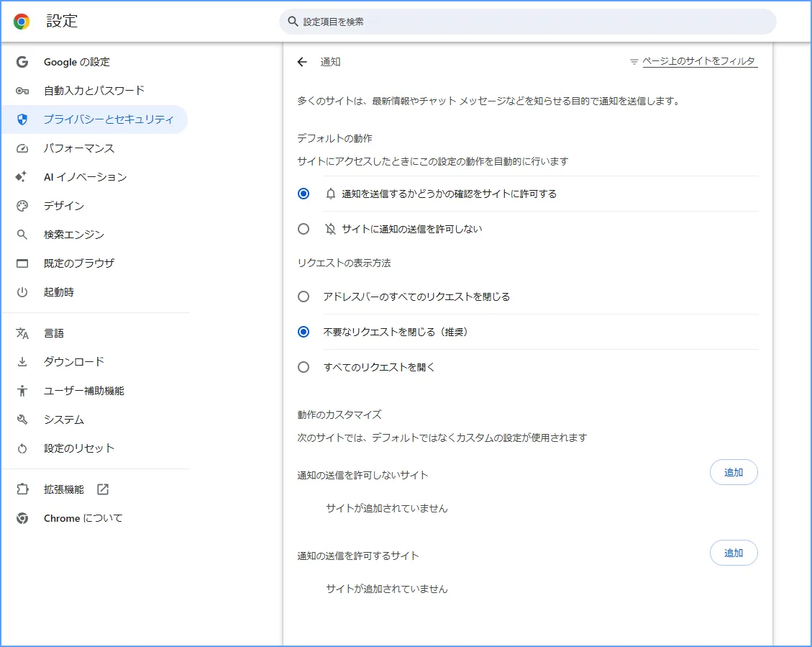Focus the ページ上のサイトをフィルタ field
The height and width of the screenshot is (647, 812).
[700, 62]
